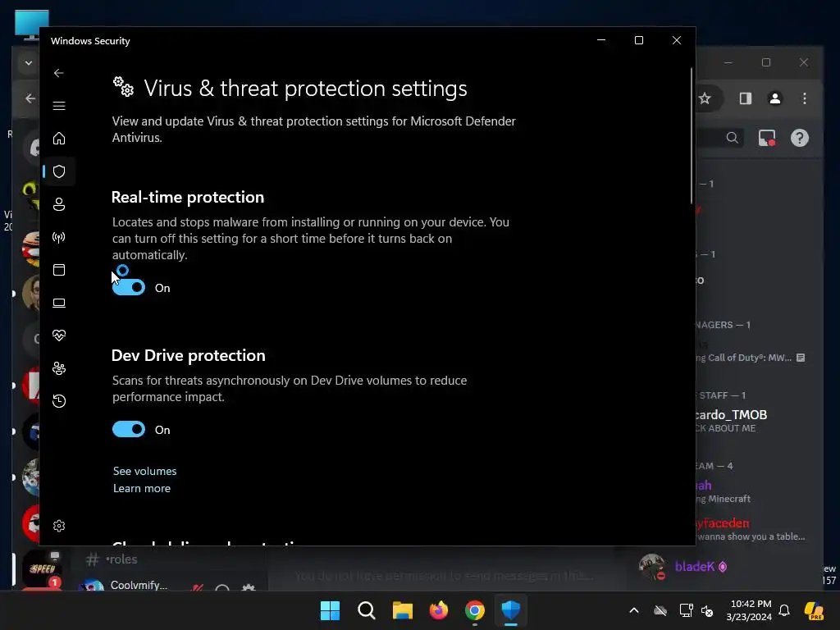The width and height of the screenshot is (840, 630).
Task: Open the notifications bell in the taskbar
Action: (784, 610)
